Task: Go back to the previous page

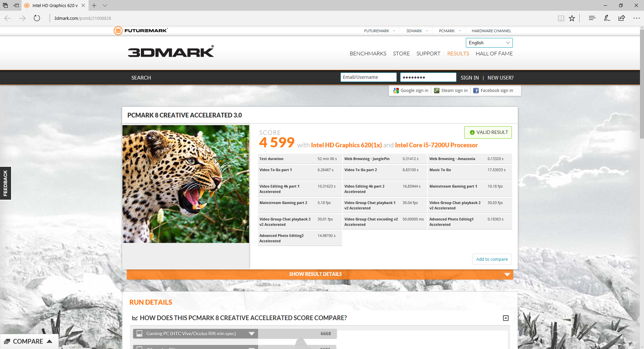Action: click(x=8, y=18)
